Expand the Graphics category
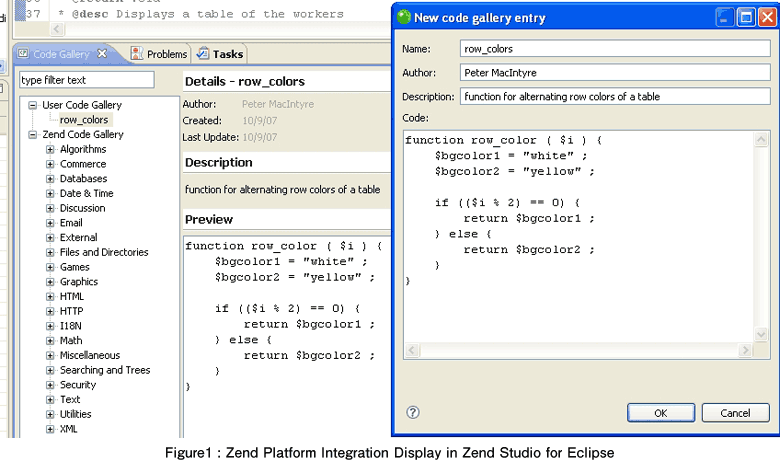 coord(50,282)
